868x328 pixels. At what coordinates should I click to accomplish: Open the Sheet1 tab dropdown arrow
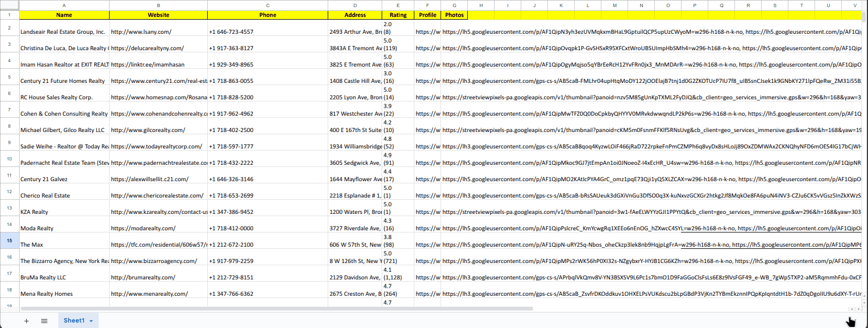pos(91,321)
